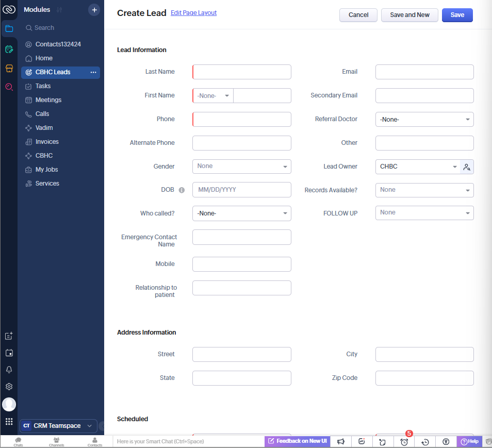Open Edit Page Layout link
492x448 pixels.
point(193,13)
